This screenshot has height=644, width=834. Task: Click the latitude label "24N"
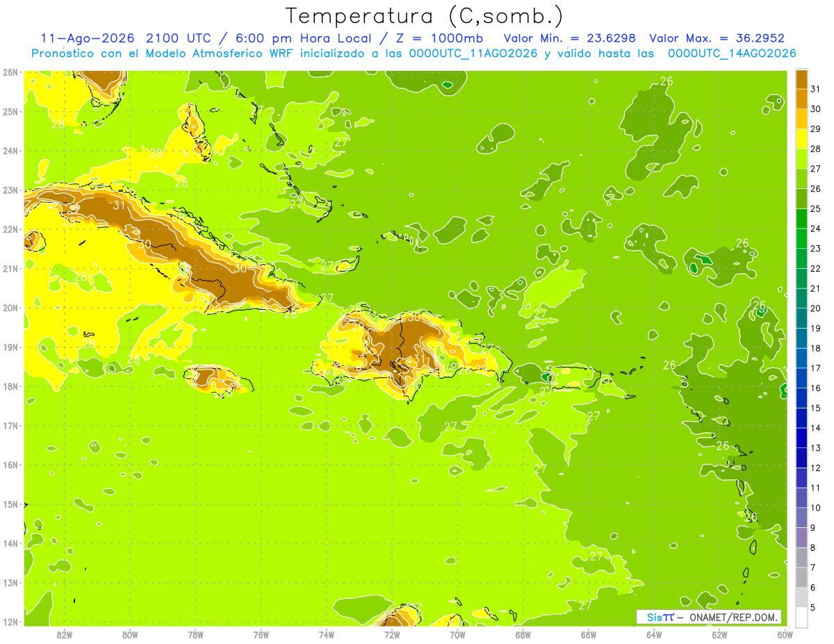[10, 151]
